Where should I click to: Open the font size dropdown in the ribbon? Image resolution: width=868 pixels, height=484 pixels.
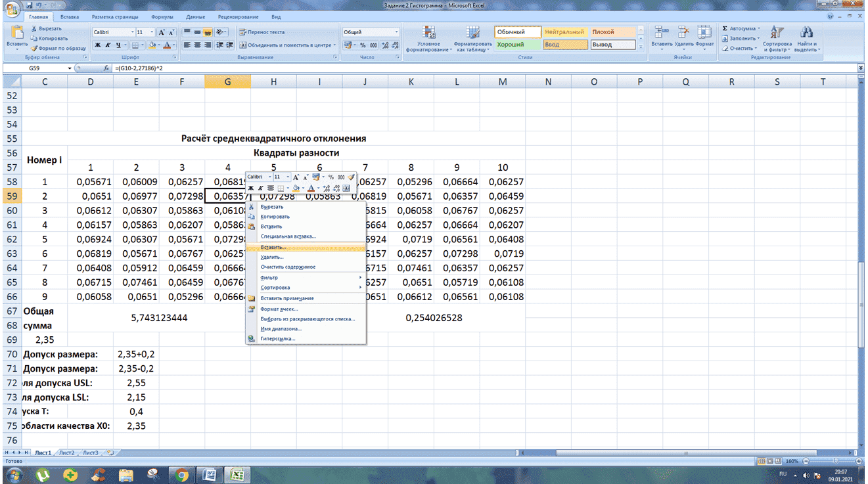click(152, 32)
